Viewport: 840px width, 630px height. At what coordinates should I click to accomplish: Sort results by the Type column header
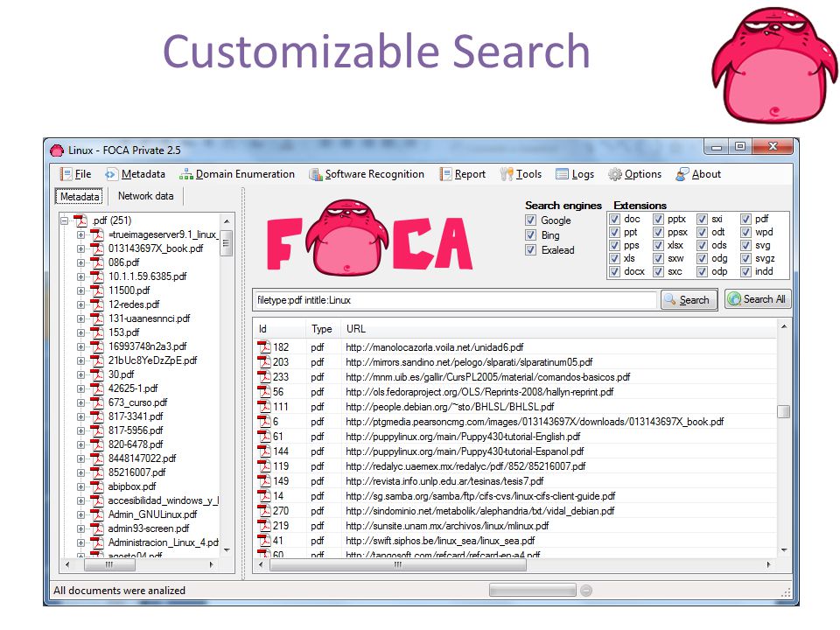pyautogui.click(x=322, y=329)
